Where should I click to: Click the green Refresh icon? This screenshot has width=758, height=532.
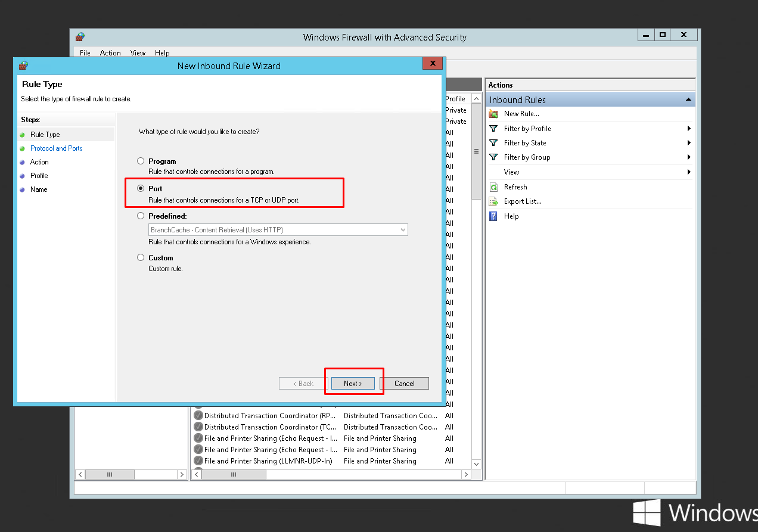click(493, 187)
